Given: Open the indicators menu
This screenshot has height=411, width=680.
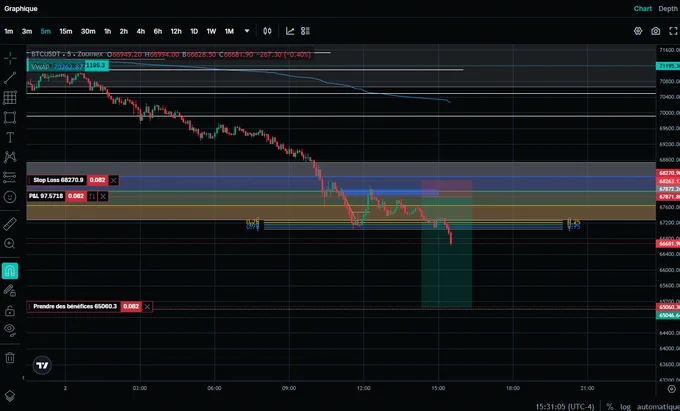Looking at the screenshot, I should 290,31.
